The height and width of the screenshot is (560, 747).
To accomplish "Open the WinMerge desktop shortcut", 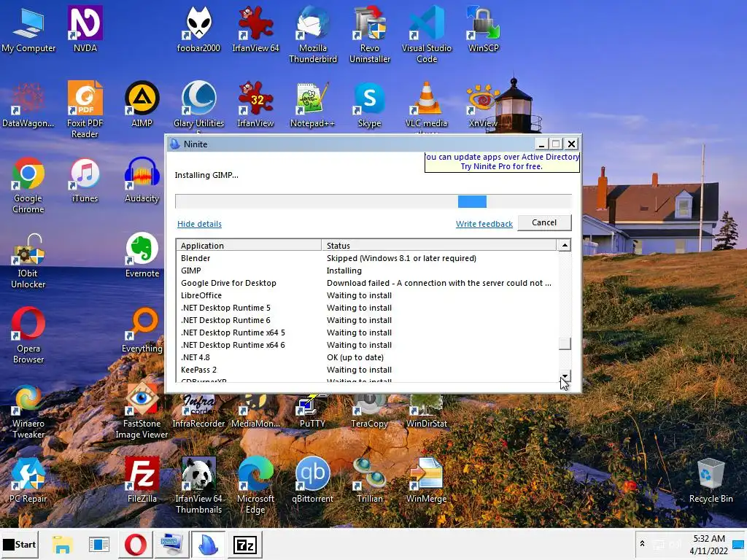I will click(426, 480).
